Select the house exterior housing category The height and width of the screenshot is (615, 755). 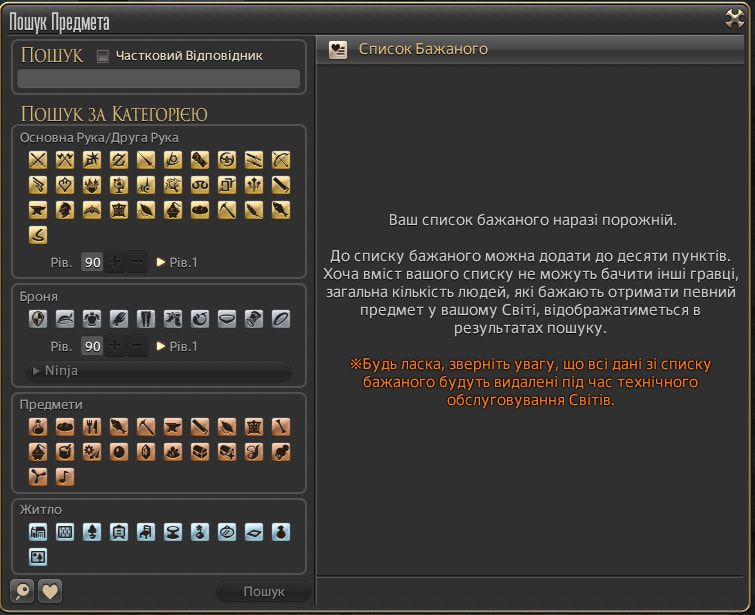tap(38, 532)
